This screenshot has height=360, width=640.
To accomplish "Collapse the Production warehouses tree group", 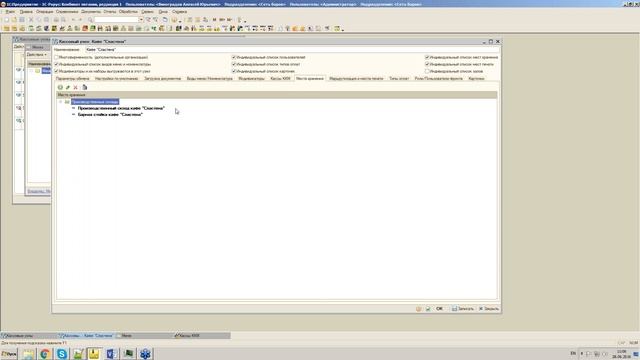I will click(x=61, y=102).
